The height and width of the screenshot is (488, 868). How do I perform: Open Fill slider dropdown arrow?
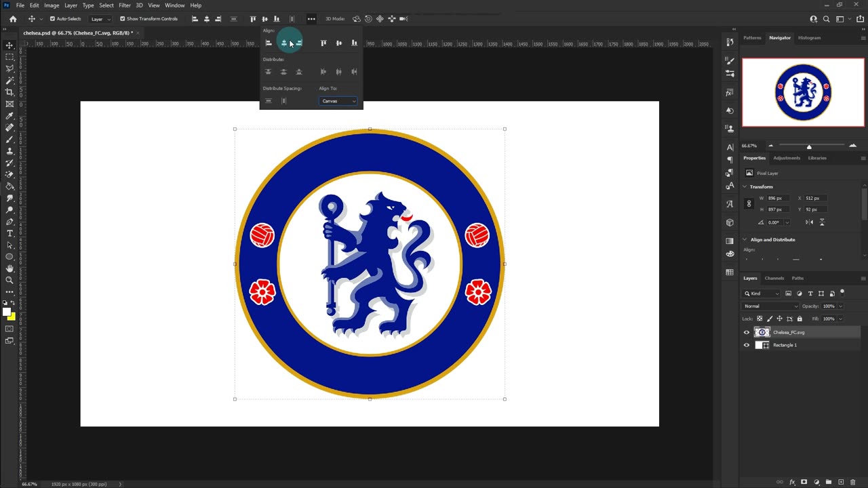point(841,319)
